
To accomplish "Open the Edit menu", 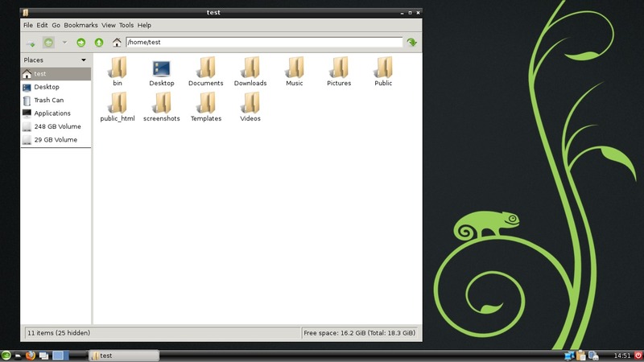I will pyautogui.click(x=42, y=25).
